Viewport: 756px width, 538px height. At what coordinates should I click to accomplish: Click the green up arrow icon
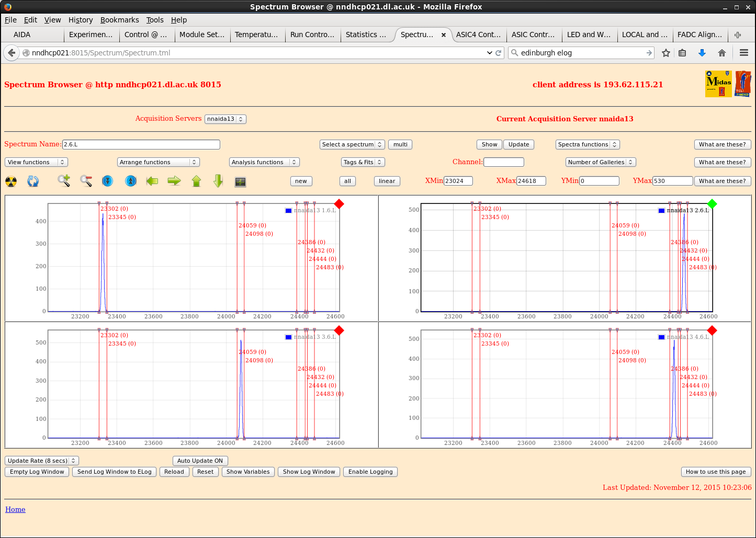tap(196, 181)
